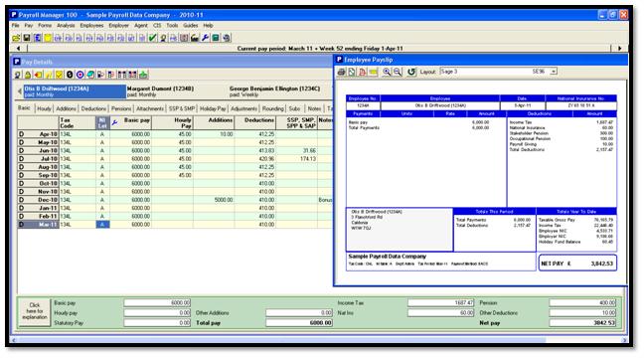Image resolution: width=644 pixels, height=358 pixels.
Task: Switch to the Pensions tab
Action: pos(121,109)
